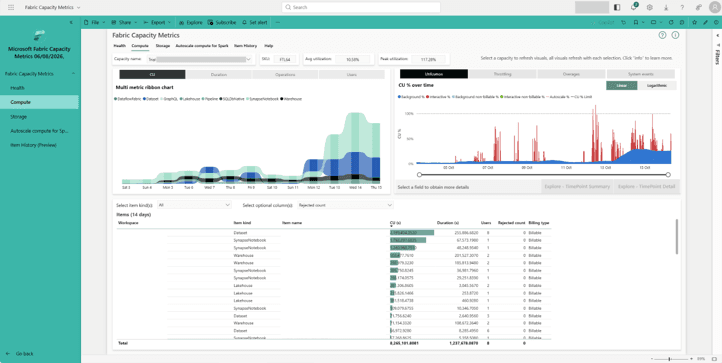Open the Explore binoculars button

(x=191, y=22)
